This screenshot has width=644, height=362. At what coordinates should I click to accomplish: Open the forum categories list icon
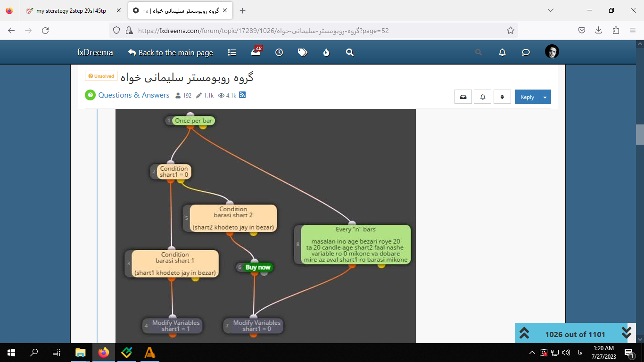pos(232,52)
